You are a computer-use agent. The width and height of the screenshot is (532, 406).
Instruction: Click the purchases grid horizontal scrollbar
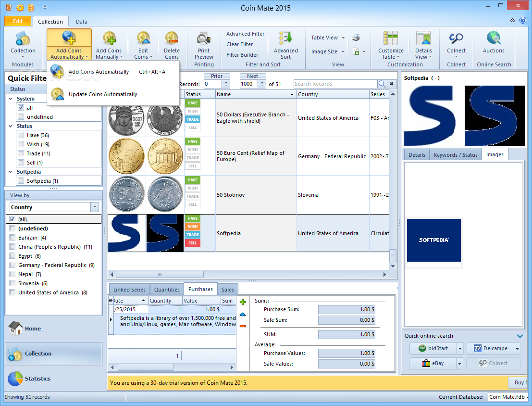tap(146, 367)
